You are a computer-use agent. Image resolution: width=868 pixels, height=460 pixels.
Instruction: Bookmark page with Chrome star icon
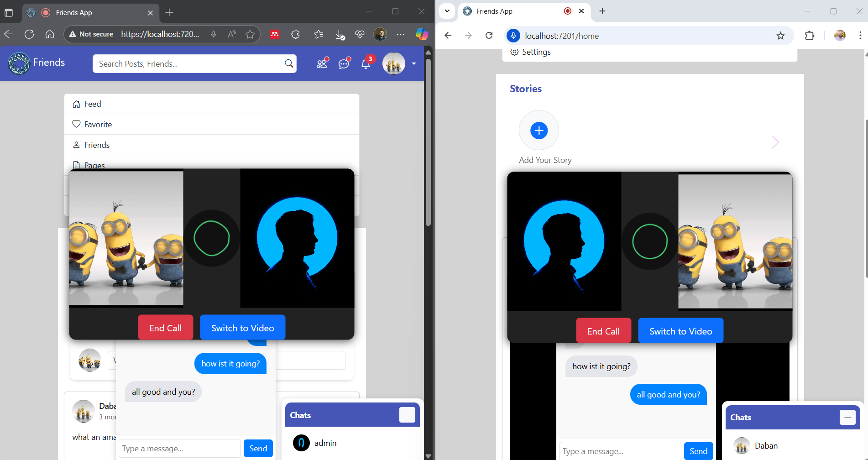pos(780,36)
